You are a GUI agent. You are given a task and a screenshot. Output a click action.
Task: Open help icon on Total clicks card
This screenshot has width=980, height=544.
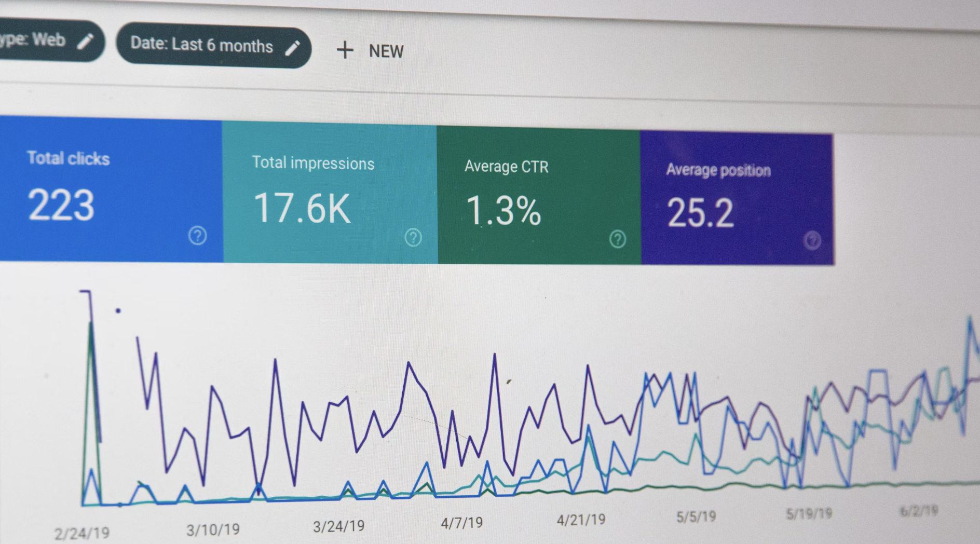click(197, 236)
